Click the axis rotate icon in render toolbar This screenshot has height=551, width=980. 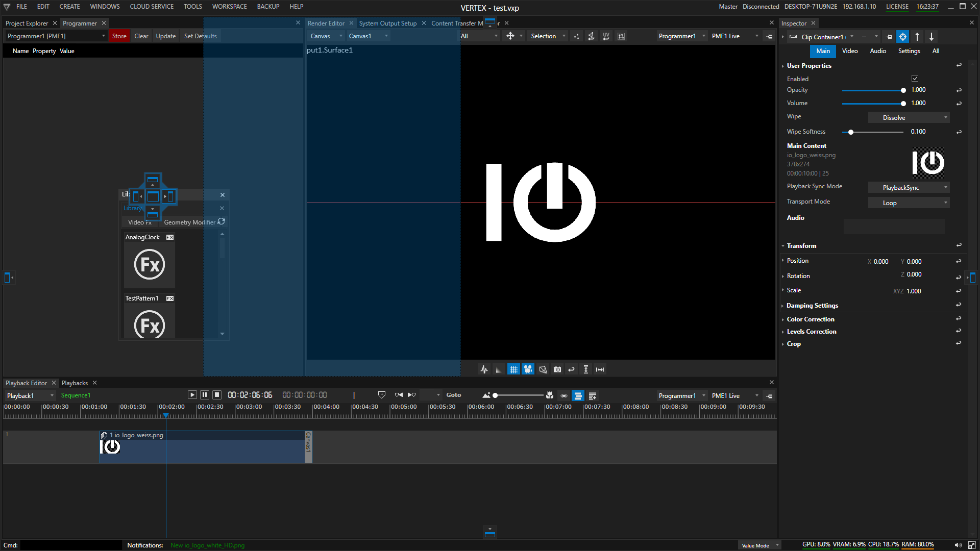coord(592,36)
